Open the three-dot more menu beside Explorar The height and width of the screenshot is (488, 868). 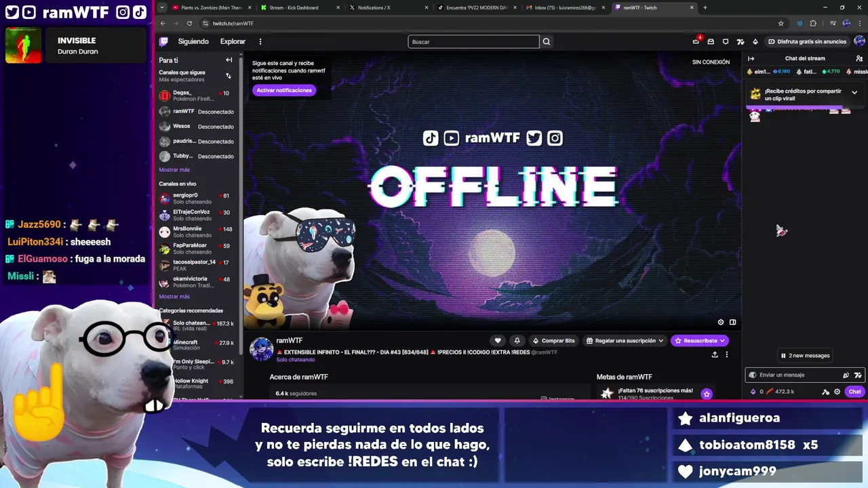tap(260, 41)
